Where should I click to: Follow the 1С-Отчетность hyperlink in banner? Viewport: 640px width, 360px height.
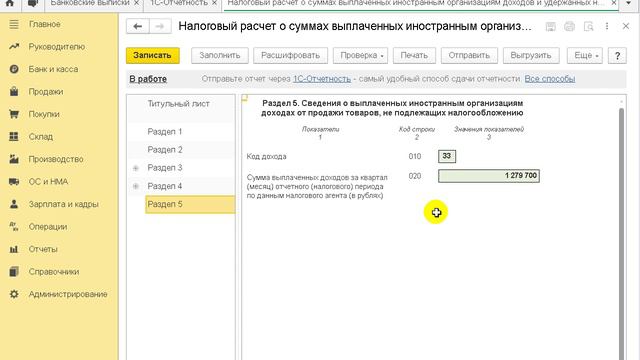[x=322, y=79]
